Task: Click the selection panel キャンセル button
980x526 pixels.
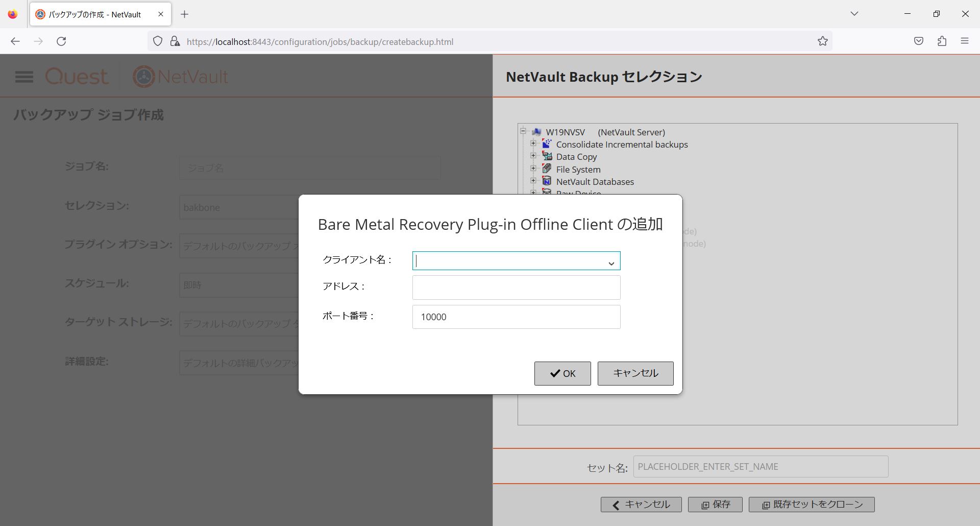Action: (641, 505)
